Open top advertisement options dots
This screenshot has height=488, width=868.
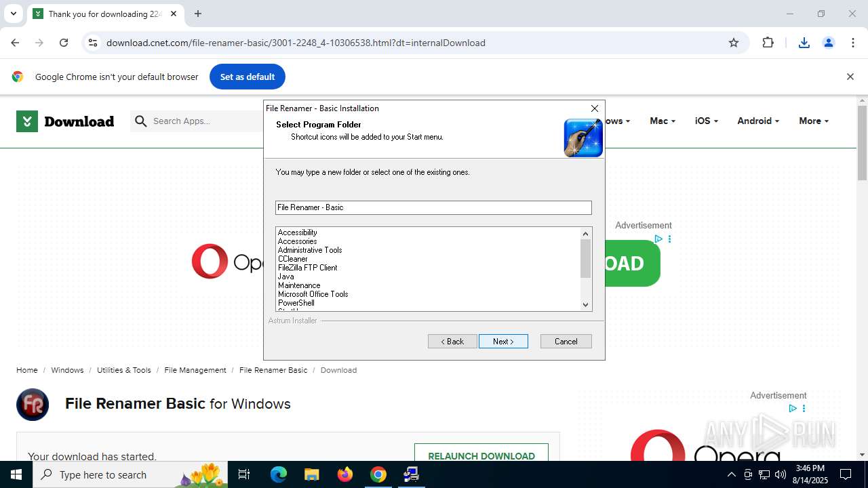[x=669, y=239]
